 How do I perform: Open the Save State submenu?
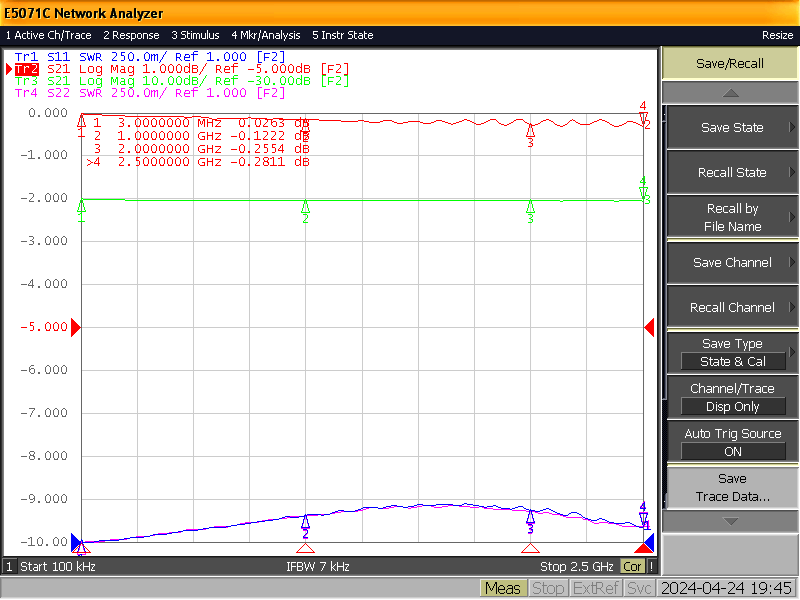click(732, 128)
